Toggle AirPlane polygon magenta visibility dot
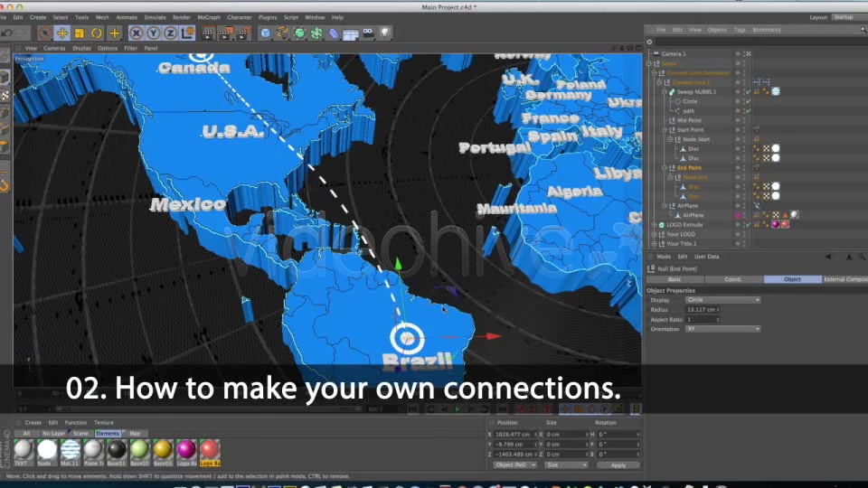The image size is (868, 488). point(738,215)
